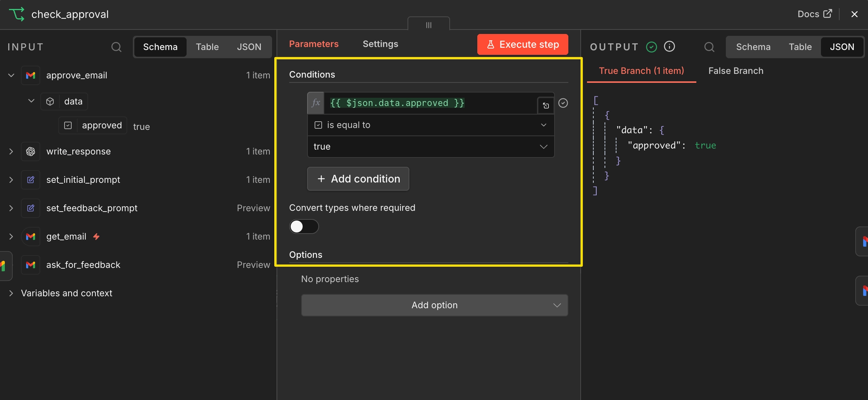This screenshot has height=400, width=868.
Task: Click the Add condition button
Action: click(x=358, y=179)
